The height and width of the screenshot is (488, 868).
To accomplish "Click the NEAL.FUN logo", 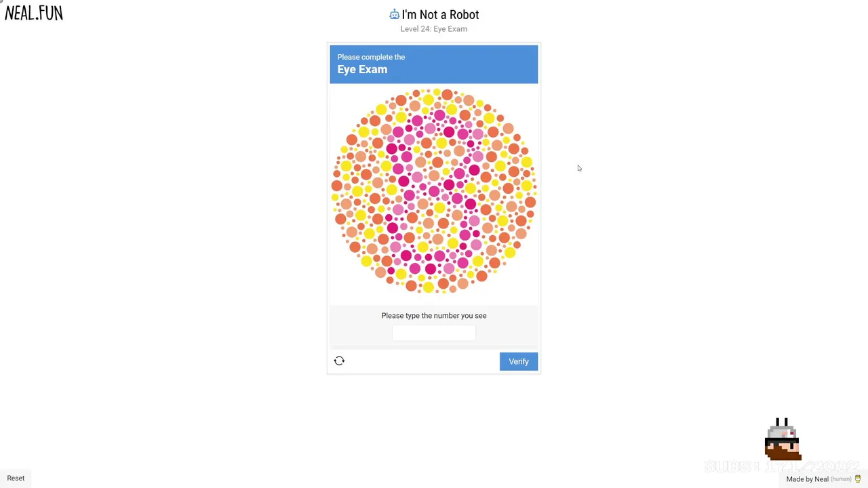I will [x=34, y=13].
